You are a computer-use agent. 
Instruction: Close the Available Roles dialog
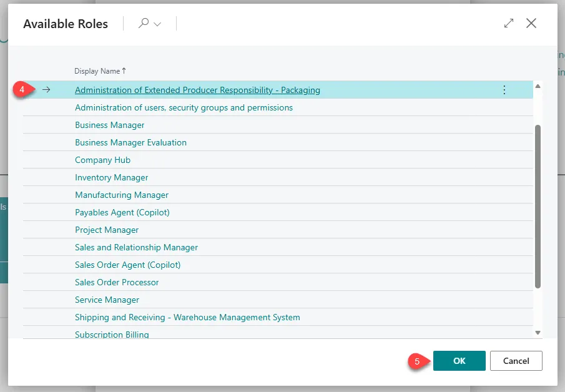[x=531, y=24]
